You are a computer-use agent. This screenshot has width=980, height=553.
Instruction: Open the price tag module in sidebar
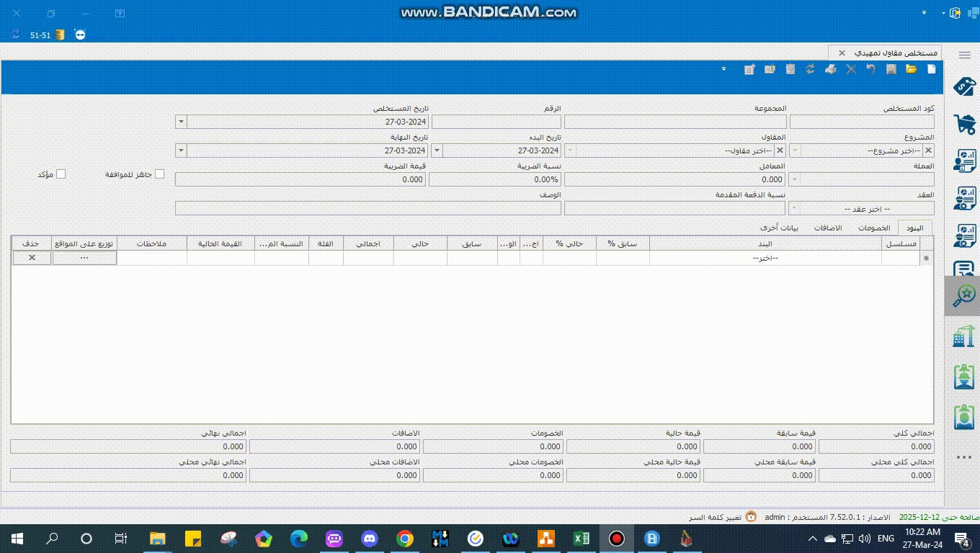[x=963, y=86]
